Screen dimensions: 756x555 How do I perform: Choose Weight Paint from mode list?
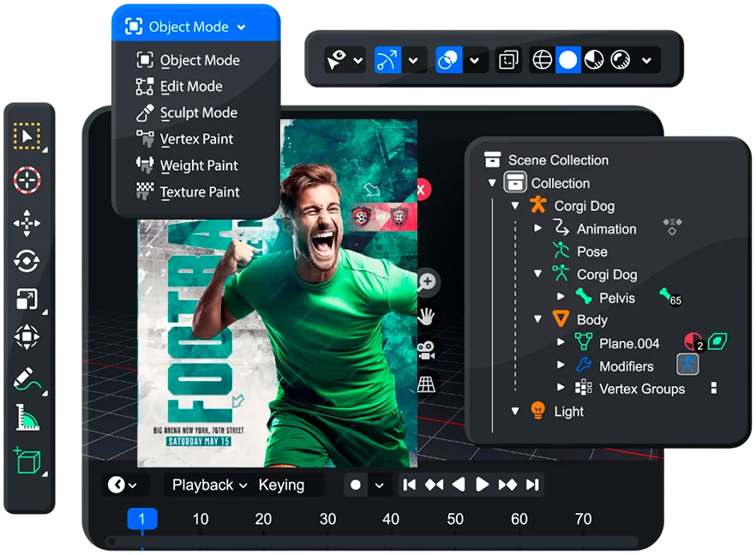point(199,166)
